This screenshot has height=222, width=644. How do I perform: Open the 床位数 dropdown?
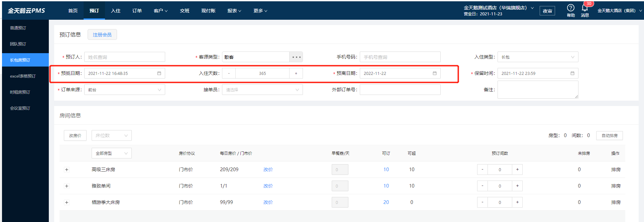pos(111,135)
